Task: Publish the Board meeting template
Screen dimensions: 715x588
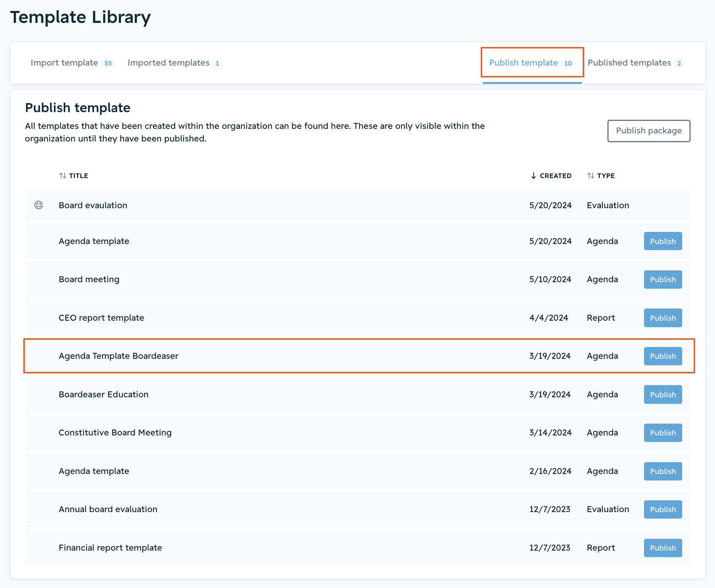Action: point(663,280)
